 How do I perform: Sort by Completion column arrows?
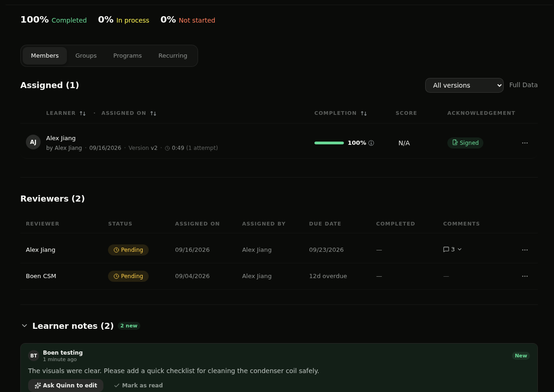point(364,113)
